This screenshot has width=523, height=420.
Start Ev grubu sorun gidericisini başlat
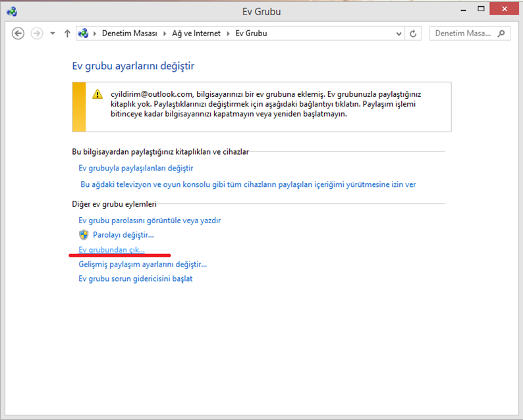pyautogui.click(x=136, y=278)
